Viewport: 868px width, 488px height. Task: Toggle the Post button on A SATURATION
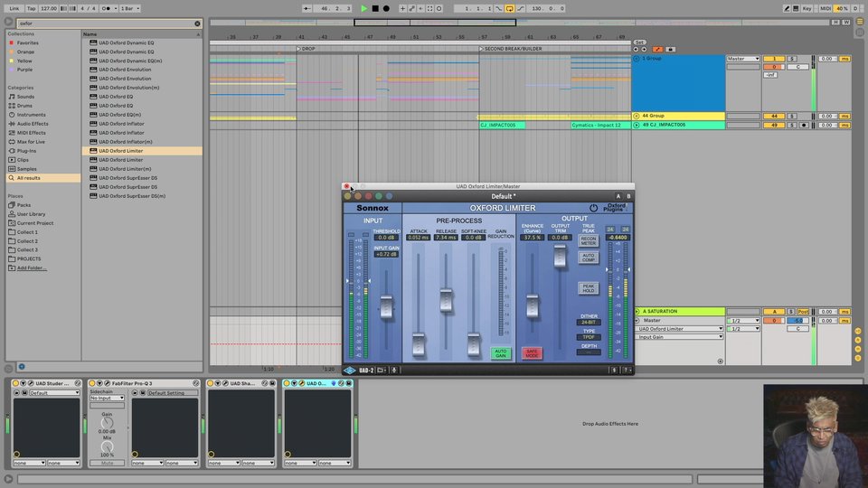803,312
